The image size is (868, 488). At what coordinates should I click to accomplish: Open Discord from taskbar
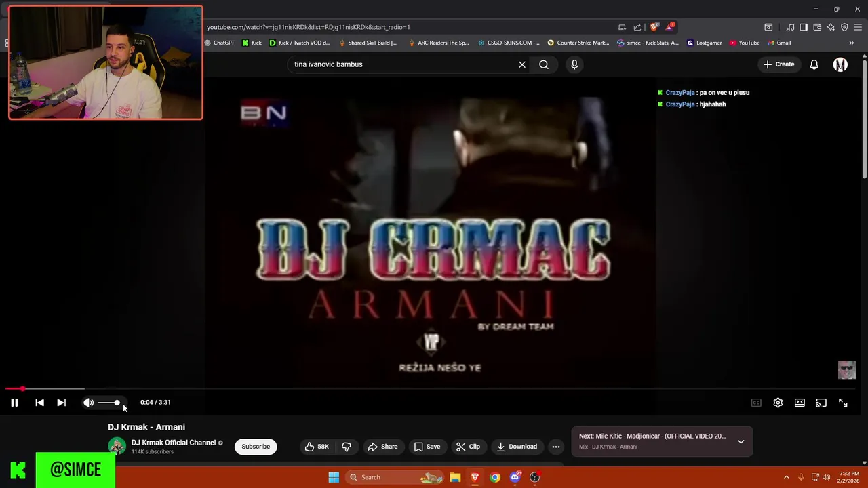click(515, 477)
